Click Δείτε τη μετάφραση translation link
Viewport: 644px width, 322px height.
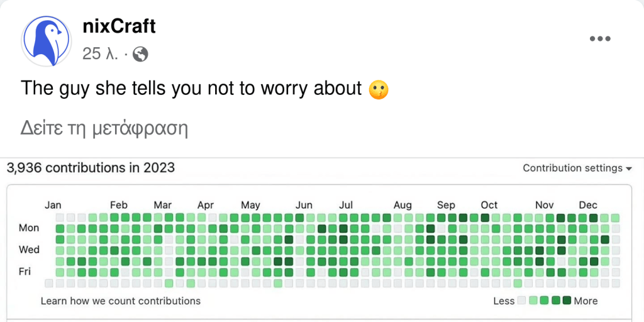[105, 129]
